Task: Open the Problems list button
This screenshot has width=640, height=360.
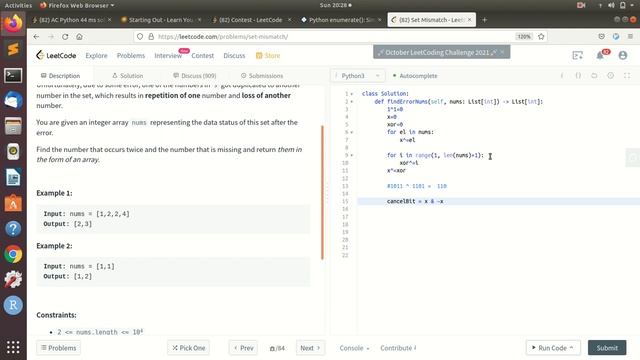Action: 58,348
